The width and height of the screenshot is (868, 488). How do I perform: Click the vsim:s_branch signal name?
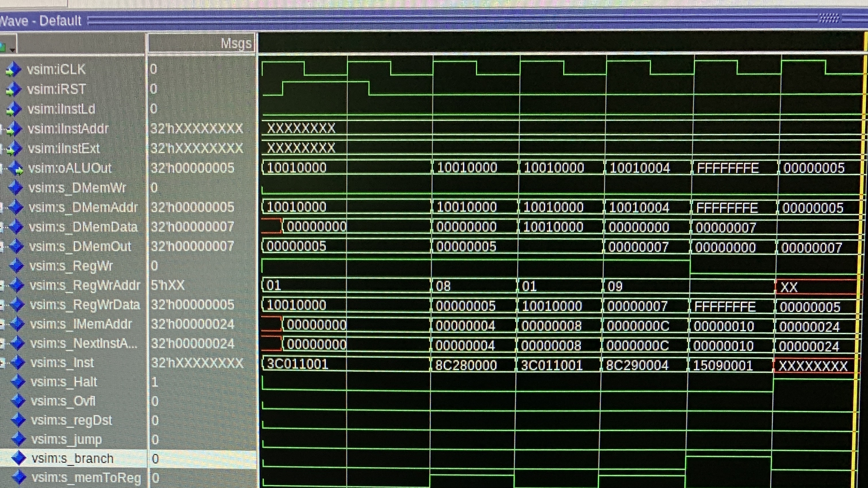coord(72,458)
